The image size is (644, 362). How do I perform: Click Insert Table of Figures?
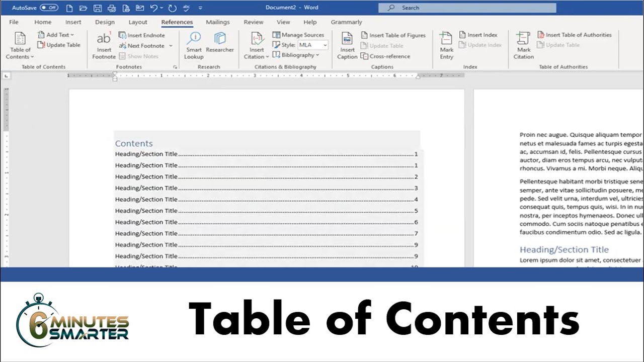tap(393, 35)
